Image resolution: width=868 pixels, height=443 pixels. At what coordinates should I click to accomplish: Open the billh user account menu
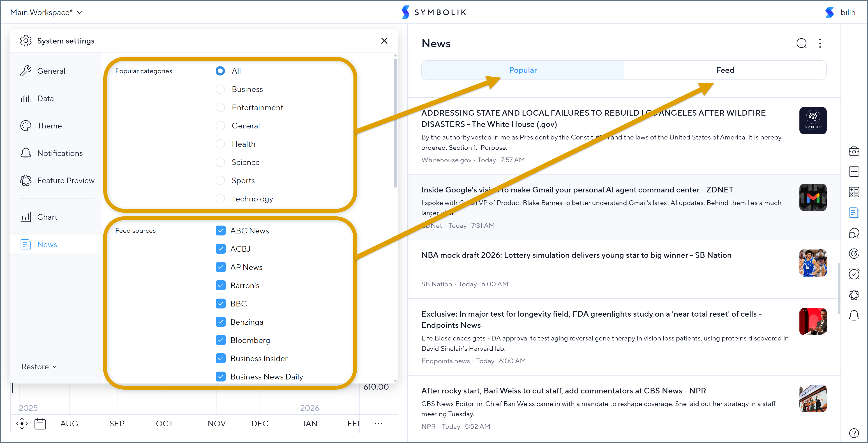(847, 12)
